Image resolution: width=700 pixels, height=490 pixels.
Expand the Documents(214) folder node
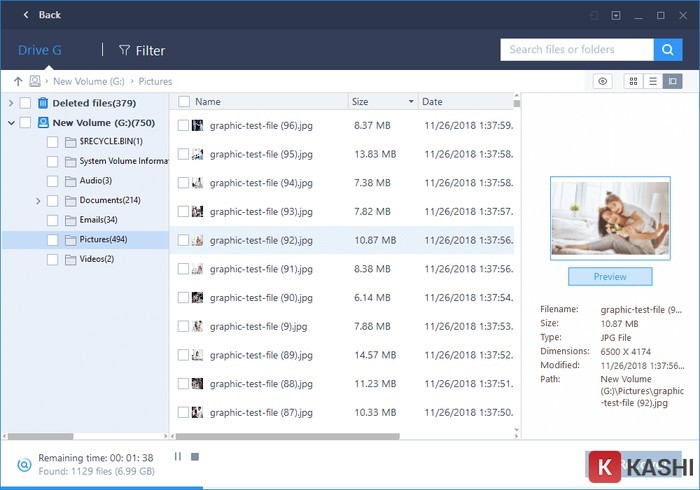38,201
